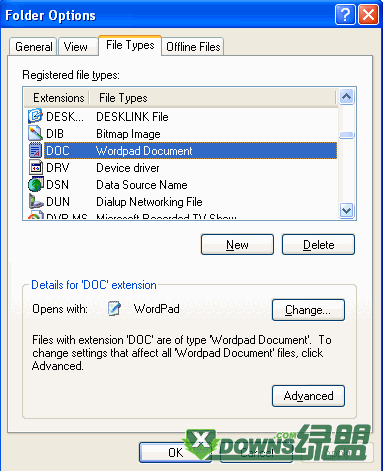Click the DRV Device driver icon
This screenshot has height=471, width=383.
[36, 167]
